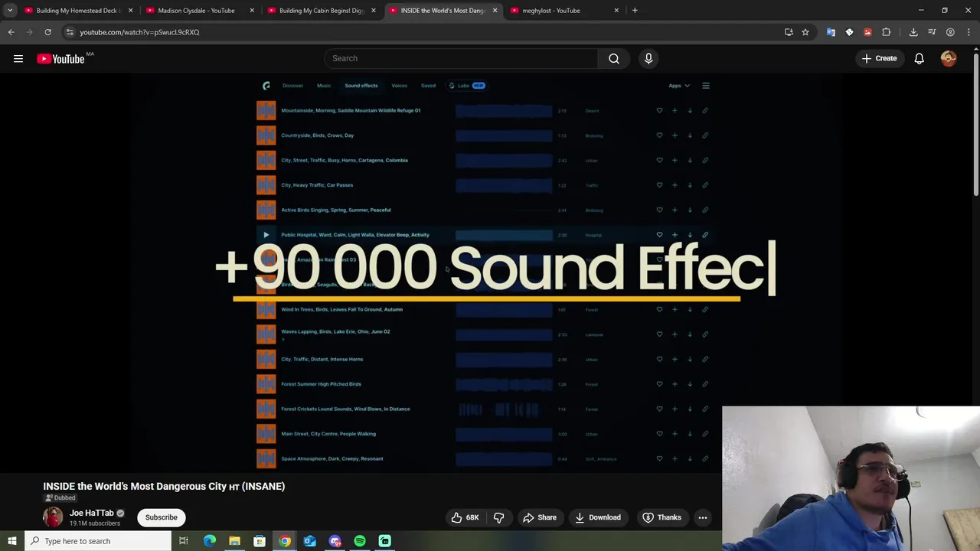Viewport: 980px width, 551px height.
Task: Open more actions for the video
Action: pyautogui.click(x=702, y=517)
